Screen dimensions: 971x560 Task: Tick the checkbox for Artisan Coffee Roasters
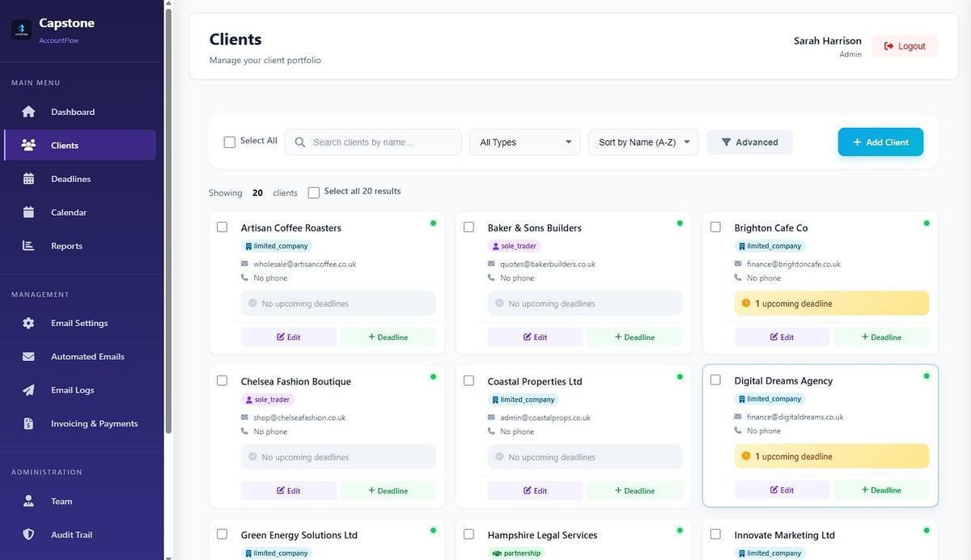[x=222, y=227]
